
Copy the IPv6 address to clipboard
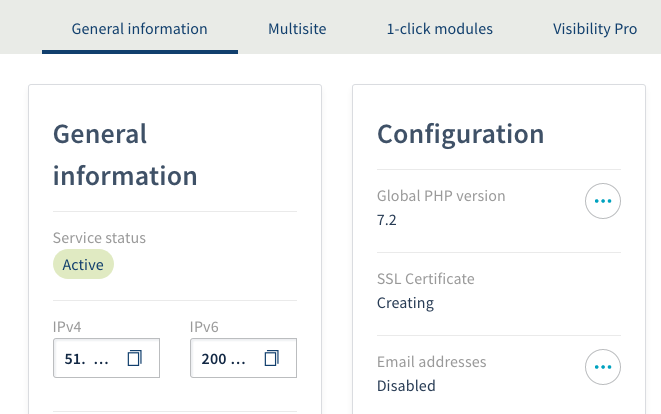click(272, 358)
